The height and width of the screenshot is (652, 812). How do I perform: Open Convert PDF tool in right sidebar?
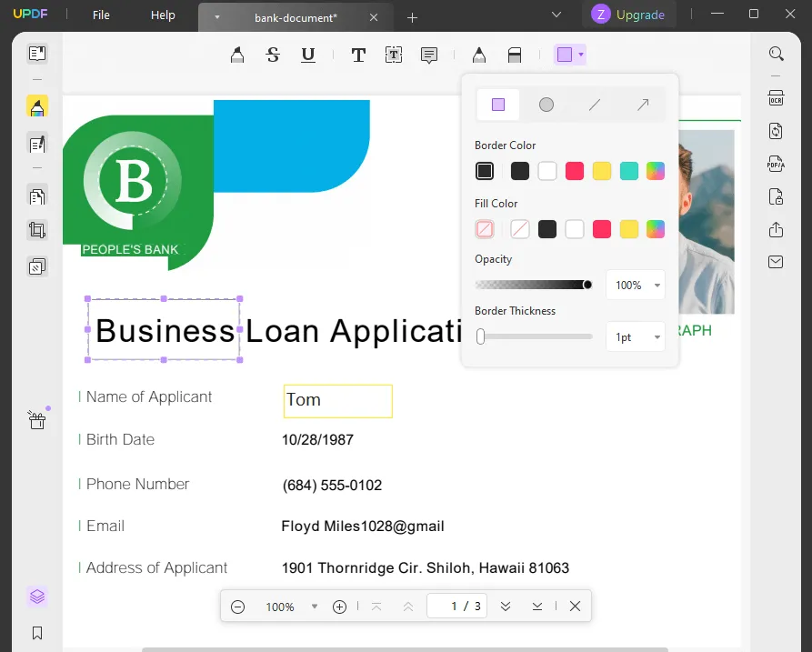point(776,131)
